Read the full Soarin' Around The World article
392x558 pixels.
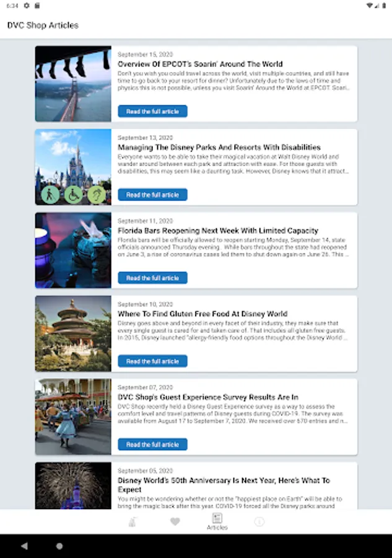(x=152, y=111)
